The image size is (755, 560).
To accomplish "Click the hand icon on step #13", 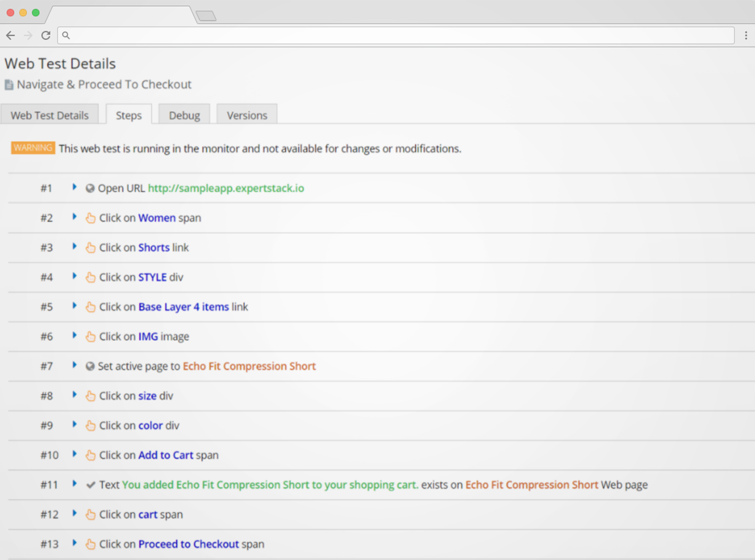I will 90,544.
